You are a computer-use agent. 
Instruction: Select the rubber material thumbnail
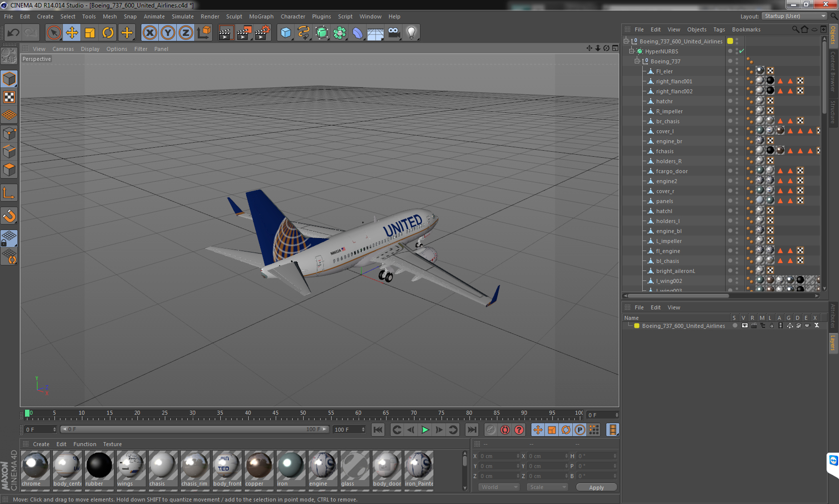99,469
